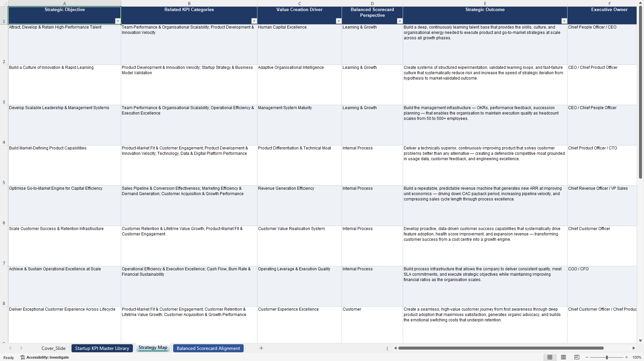The height and width of the screenshot is (361, 644).
Task: Select cell 'Customer Value Realisation System'
Action: click(x=299, y=246)
